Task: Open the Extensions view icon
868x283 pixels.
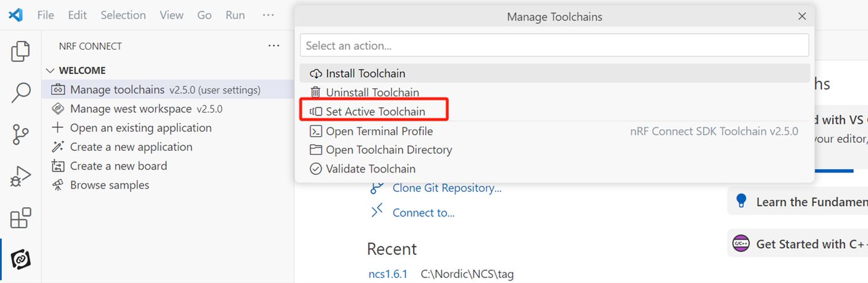Action: tap(20, 218)
